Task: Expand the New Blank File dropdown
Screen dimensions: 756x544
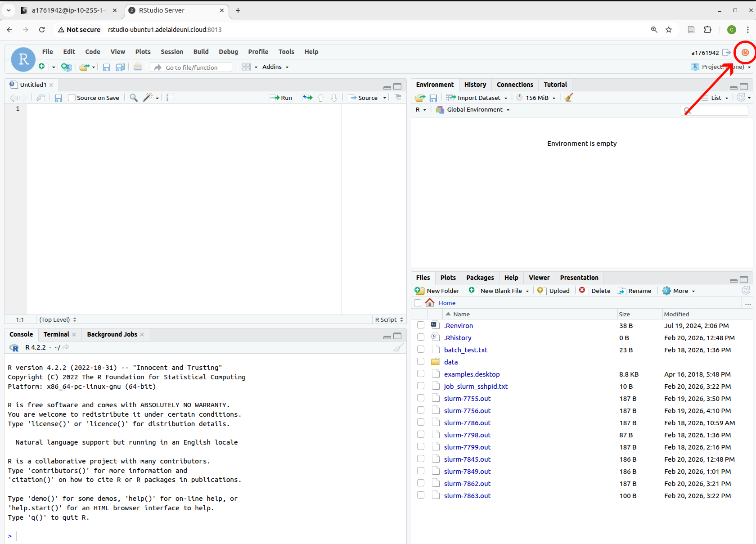Action: [527, 291]
